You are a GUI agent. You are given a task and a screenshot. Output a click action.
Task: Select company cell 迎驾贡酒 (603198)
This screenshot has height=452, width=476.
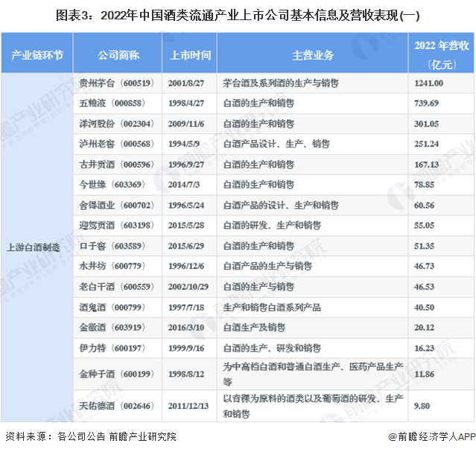point(117,226)
